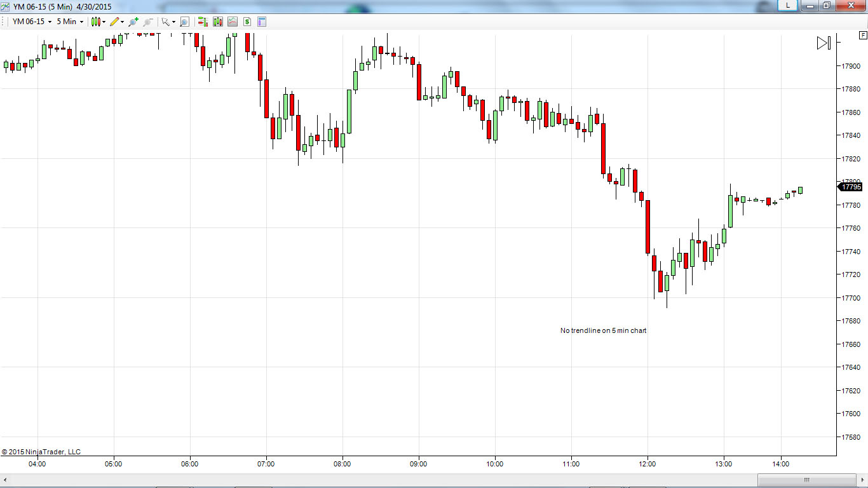This screenshot has height=488, width=868.
Task: Open the drawing tools dropdown arrow
Action: 123,22
